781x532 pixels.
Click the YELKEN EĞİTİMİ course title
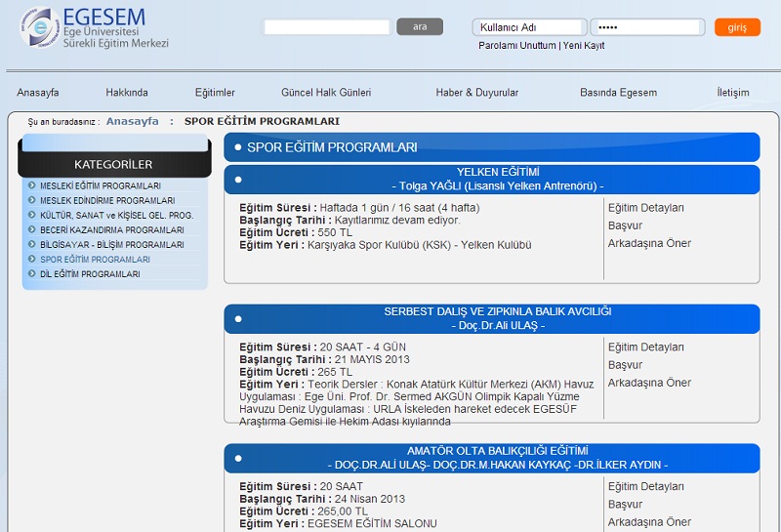point(498,172)
